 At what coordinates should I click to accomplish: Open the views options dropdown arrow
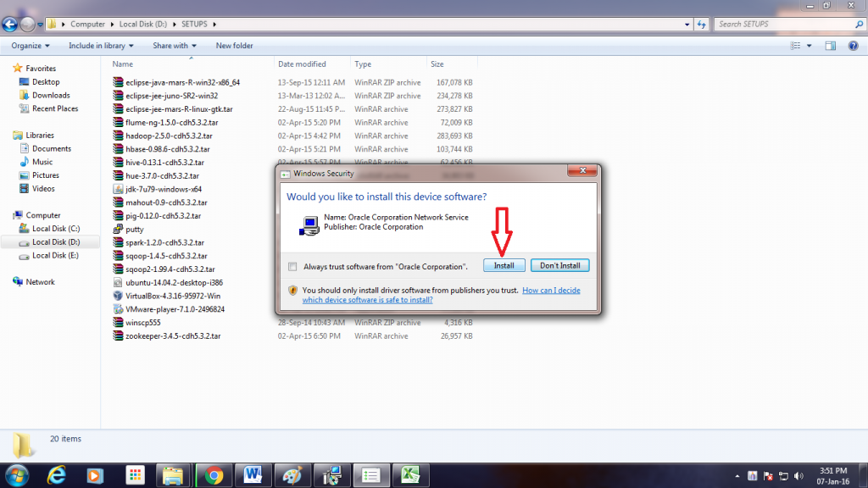pyautogui.click(x=809, y=46)
